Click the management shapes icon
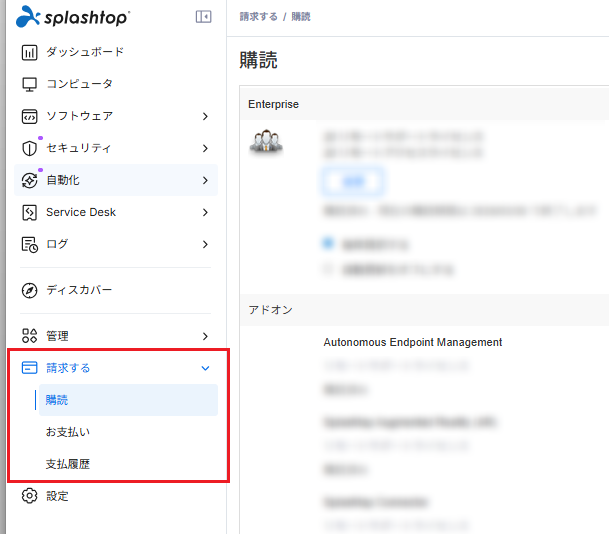Image resolution: width=609 pixels, height=534 pixels. pos(30,336)
